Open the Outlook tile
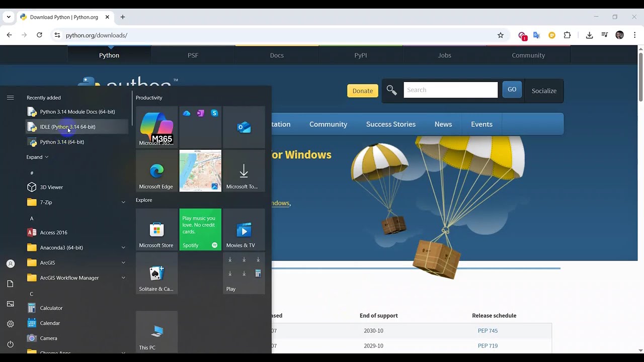This screenshot has width=644, height=362. point(244,127)
